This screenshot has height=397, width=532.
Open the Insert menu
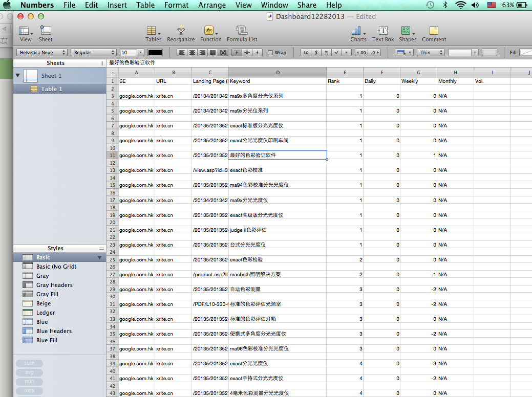(x=117, y=5)
